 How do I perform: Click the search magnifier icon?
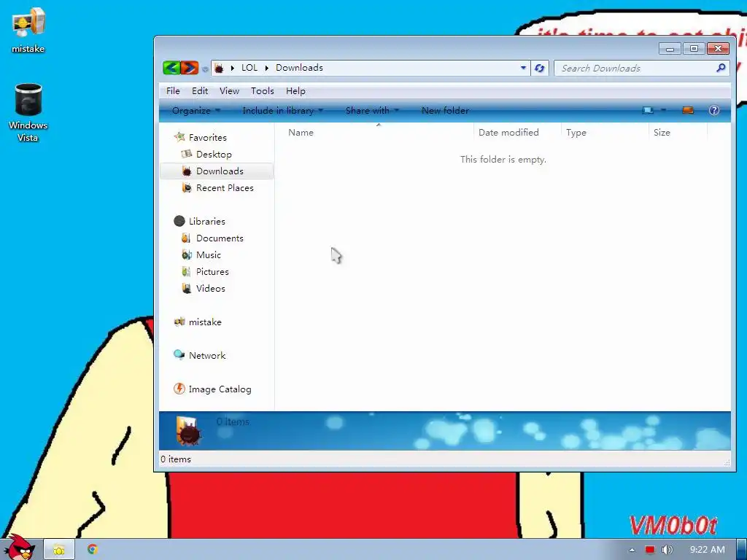pos(721,68)
